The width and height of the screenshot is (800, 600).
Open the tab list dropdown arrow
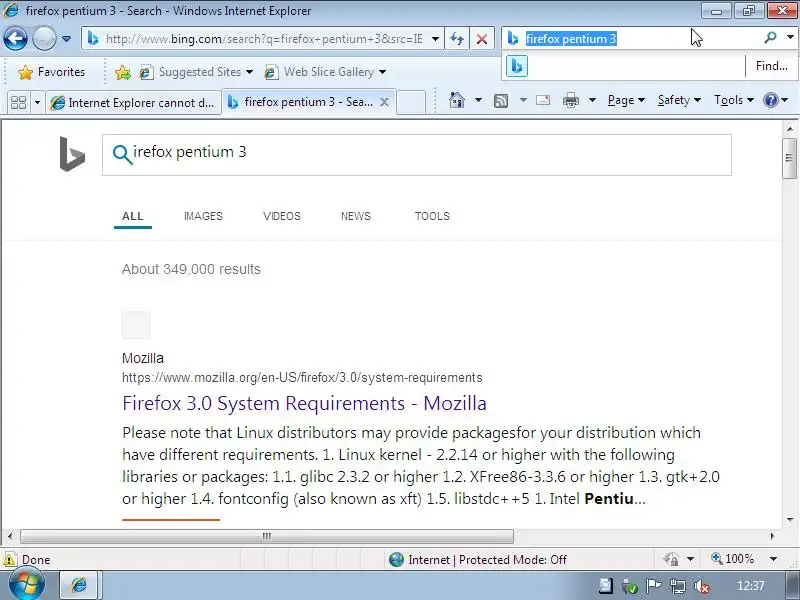coord(37,103)
